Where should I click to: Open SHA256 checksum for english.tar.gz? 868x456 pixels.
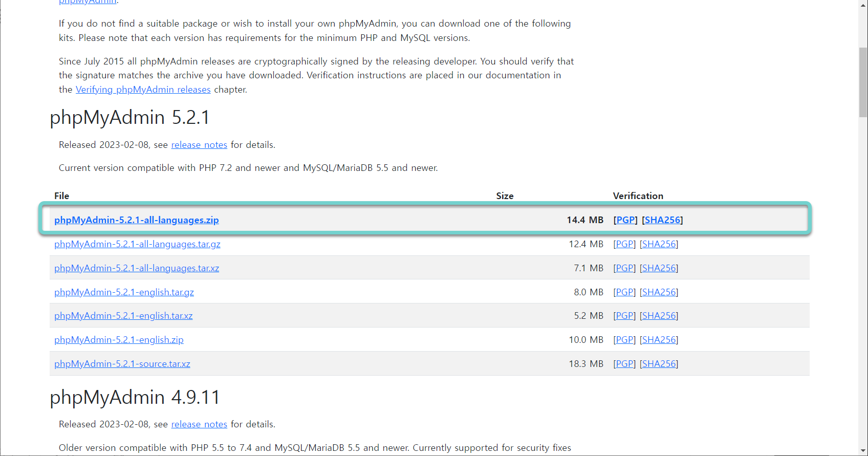(659, 292)
